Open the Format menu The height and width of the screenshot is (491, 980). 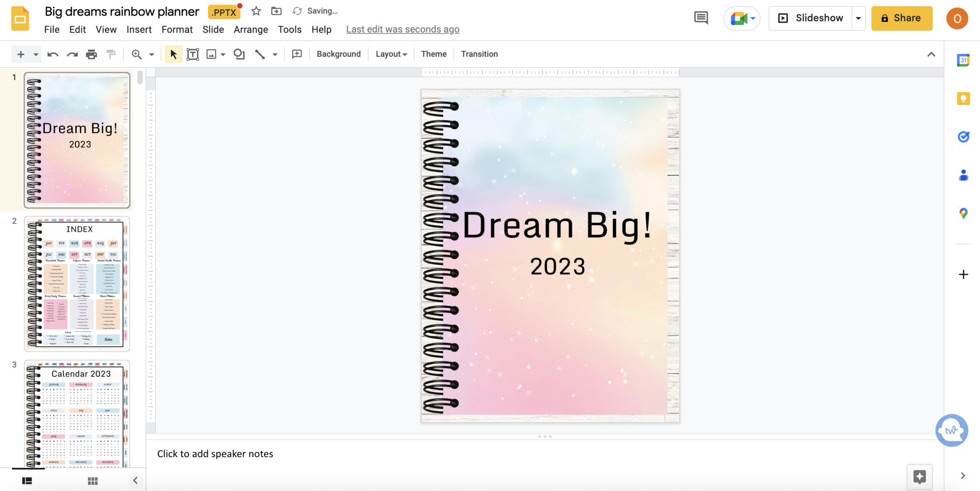coord(177,29)
